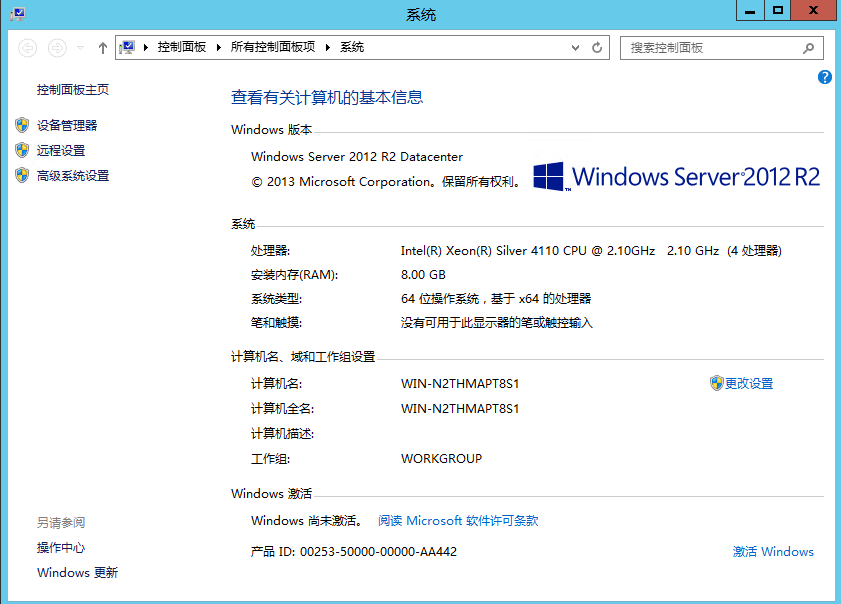Click shield icon beside 更改设置
841x604 pixels.
coord(717,383)
